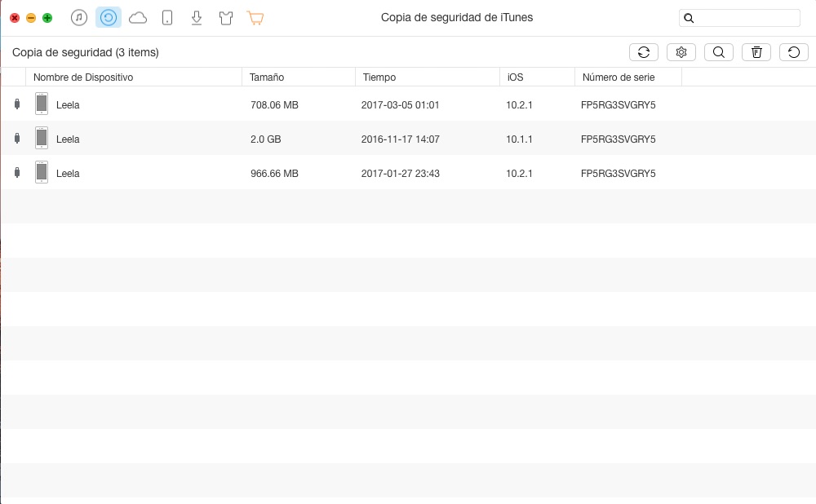Open settings gear button
816x504 pixels.
(x=681, y=52)
